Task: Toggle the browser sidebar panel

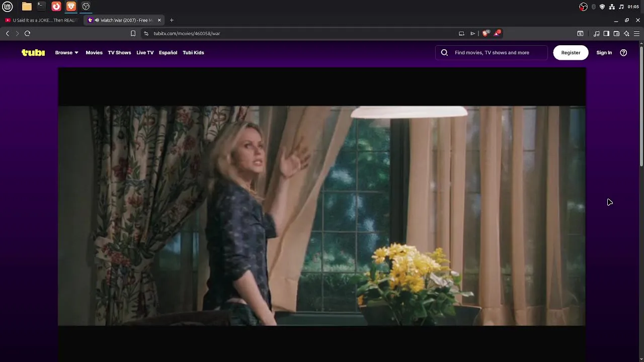Action: pos(606,33)
